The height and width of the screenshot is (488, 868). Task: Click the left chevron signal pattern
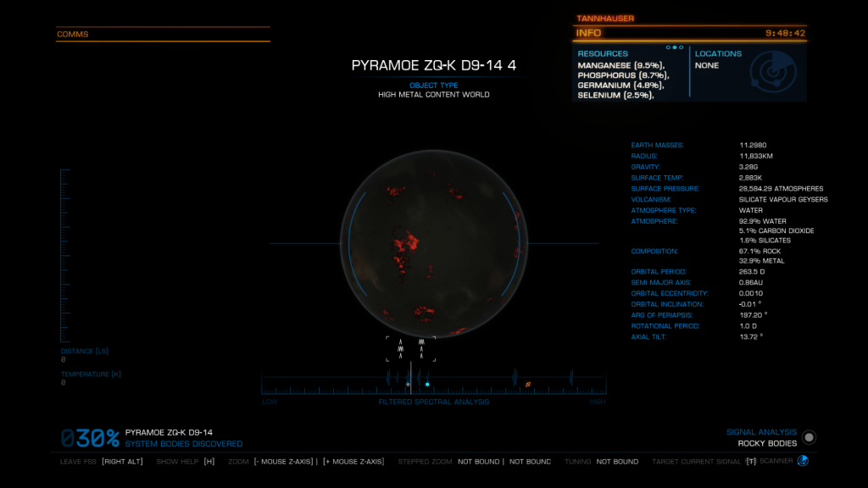pos(401,349)
